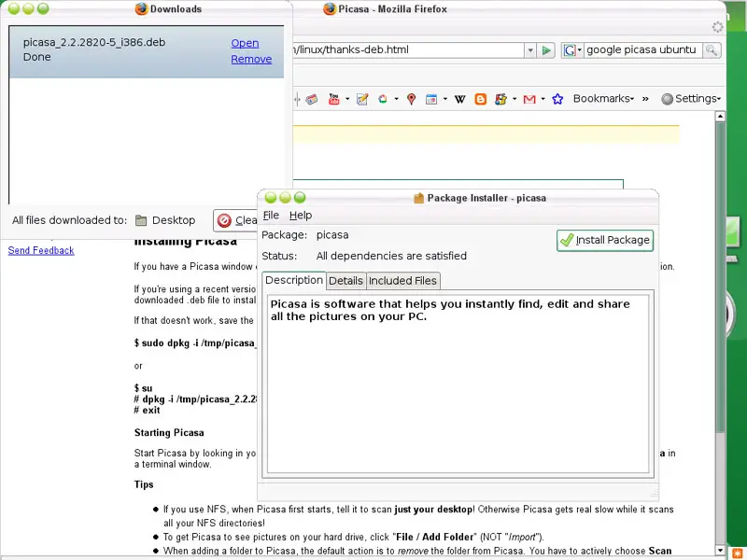
Task: Open the File menu in Package Installer
Action: 271,216
